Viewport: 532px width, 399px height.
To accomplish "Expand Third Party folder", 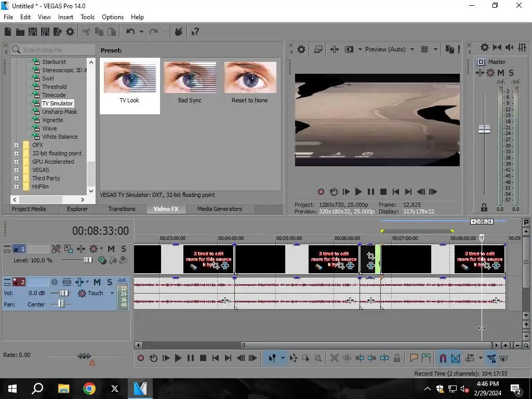I will tap(16, 179).
